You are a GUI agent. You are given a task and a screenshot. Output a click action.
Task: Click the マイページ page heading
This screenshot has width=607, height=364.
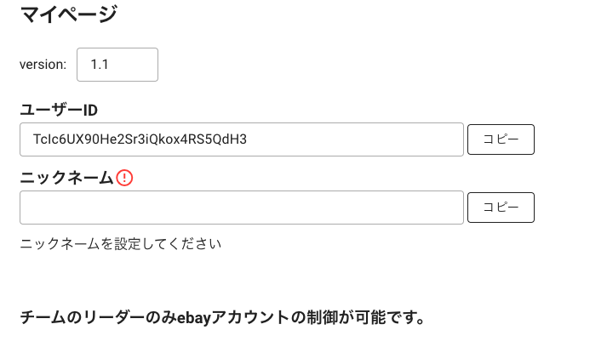point(68,14)
